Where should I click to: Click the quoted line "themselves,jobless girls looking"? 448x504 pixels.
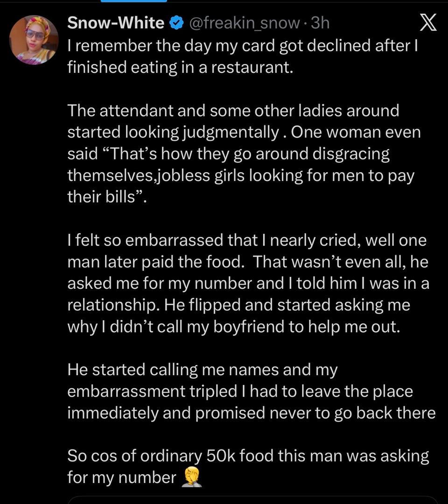(241, 176)
